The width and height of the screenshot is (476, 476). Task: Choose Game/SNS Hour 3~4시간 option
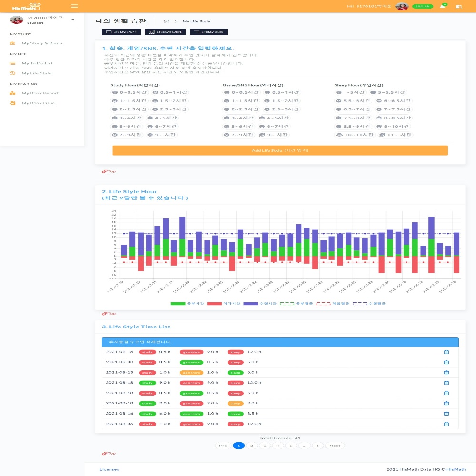click(x=241, y=118)
